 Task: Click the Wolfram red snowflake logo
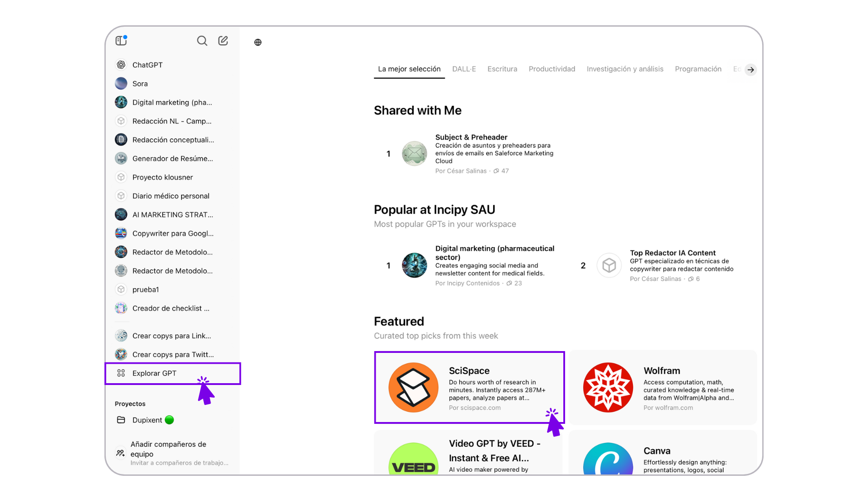click(x=608, y=387)
